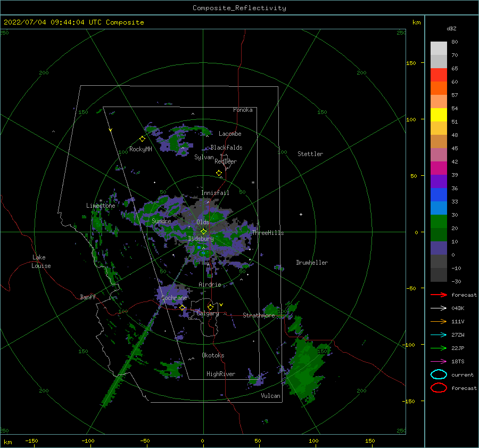Viewport: 479px width, 448px height.
Task: Click the yellow radar site marker at center
Action: 203,232
